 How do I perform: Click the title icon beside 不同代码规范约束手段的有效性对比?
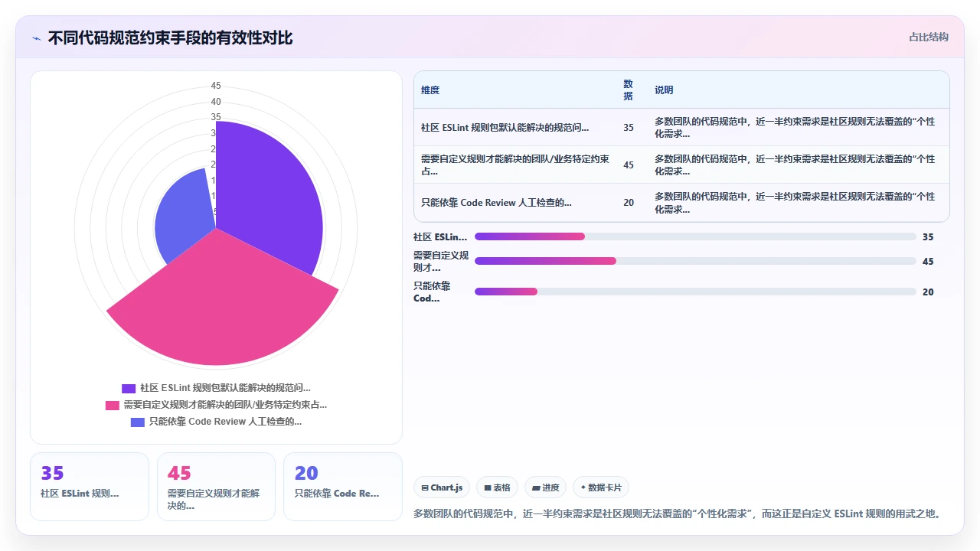click(x=36, y=38)
